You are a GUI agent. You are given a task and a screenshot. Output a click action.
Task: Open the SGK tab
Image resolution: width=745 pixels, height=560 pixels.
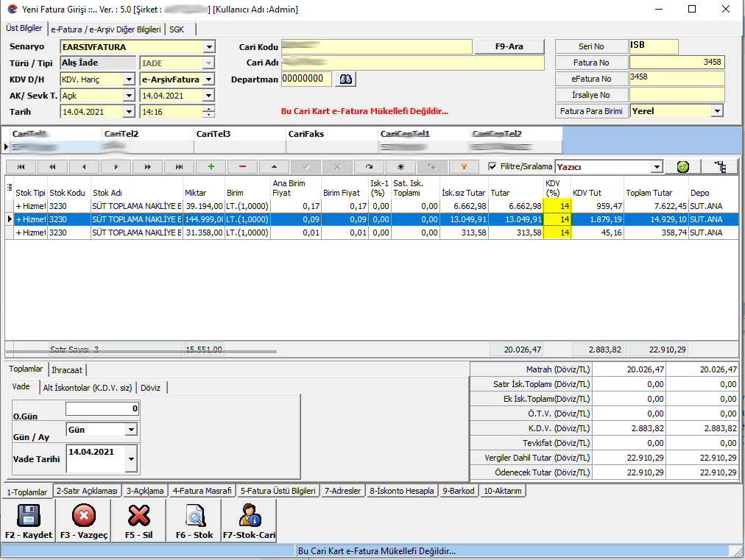coord(177,29)
